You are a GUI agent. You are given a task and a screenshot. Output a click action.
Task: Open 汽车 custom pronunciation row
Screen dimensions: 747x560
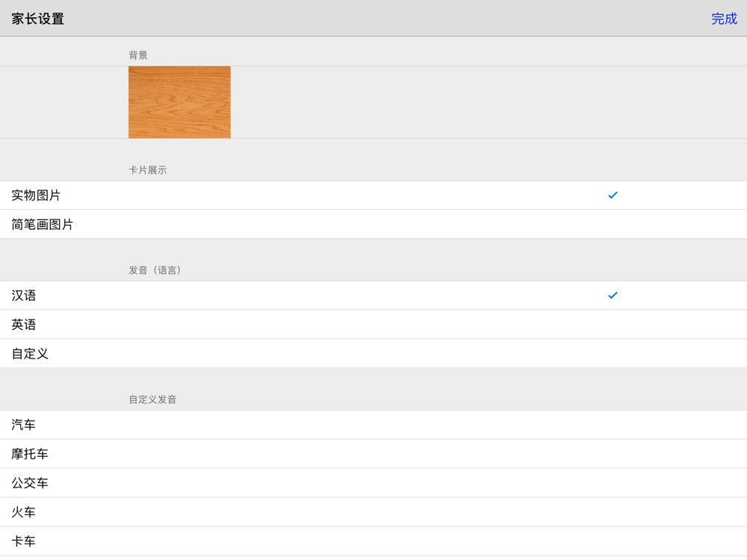click(373, 425)
